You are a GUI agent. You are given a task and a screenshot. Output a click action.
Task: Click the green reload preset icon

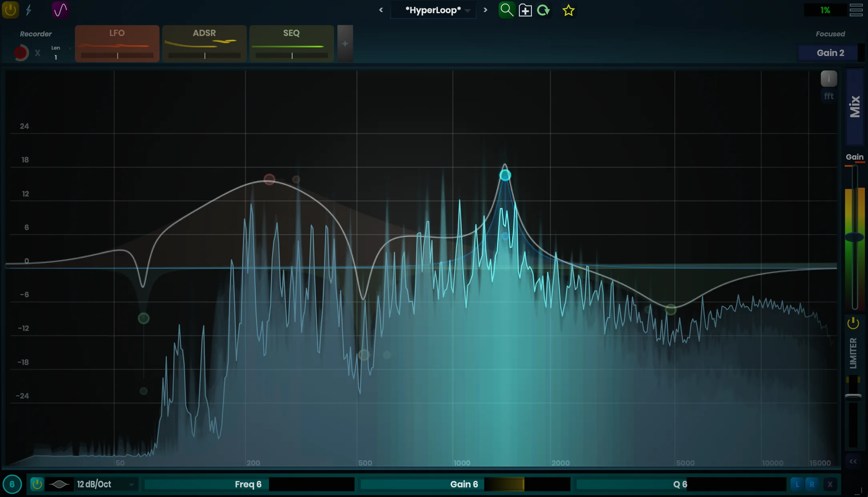coord(543,10)
